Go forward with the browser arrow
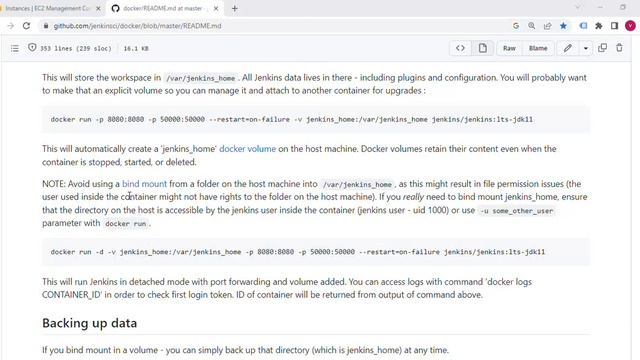The height and width of the screenshot is (360, 640). pyautogui.click(x=11, y=26)
